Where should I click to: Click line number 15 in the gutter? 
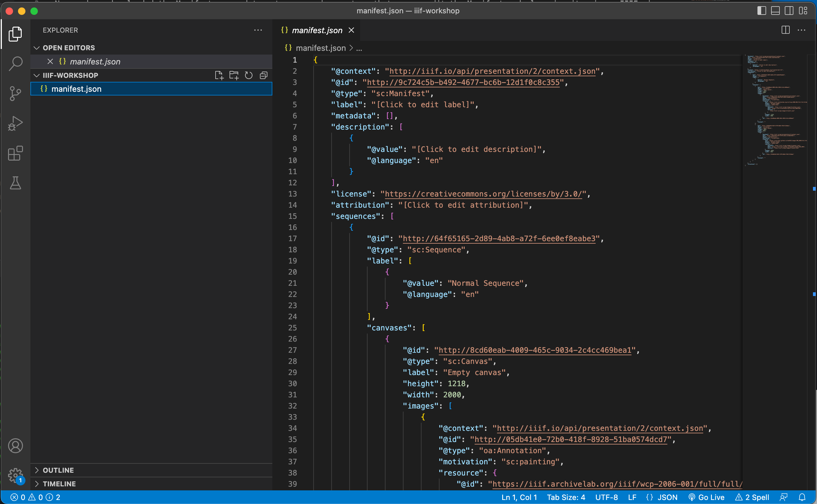[292, 216]
